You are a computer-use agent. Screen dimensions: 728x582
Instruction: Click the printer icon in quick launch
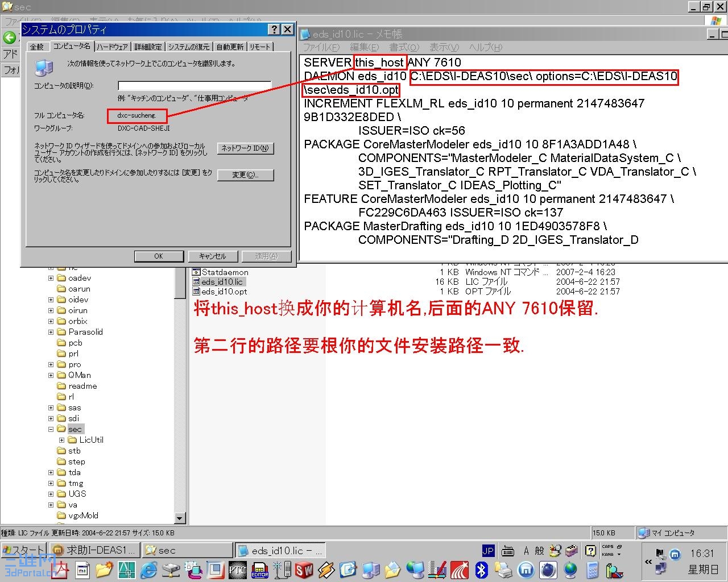[x=504, y=569]
